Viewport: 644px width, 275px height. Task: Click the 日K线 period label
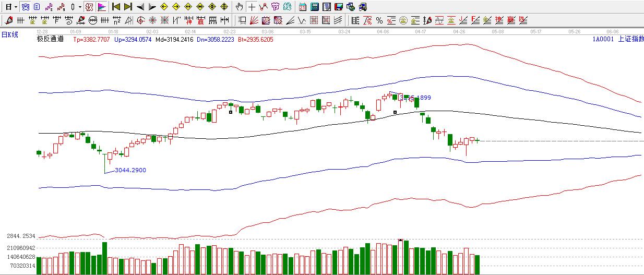coord(10,34)
